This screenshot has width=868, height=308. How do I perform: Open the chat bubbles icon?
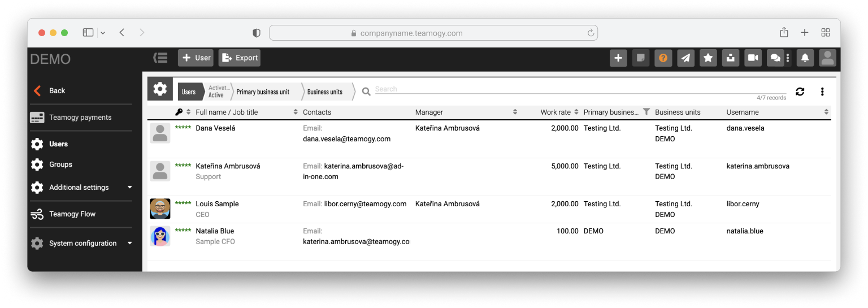[775, 58]
